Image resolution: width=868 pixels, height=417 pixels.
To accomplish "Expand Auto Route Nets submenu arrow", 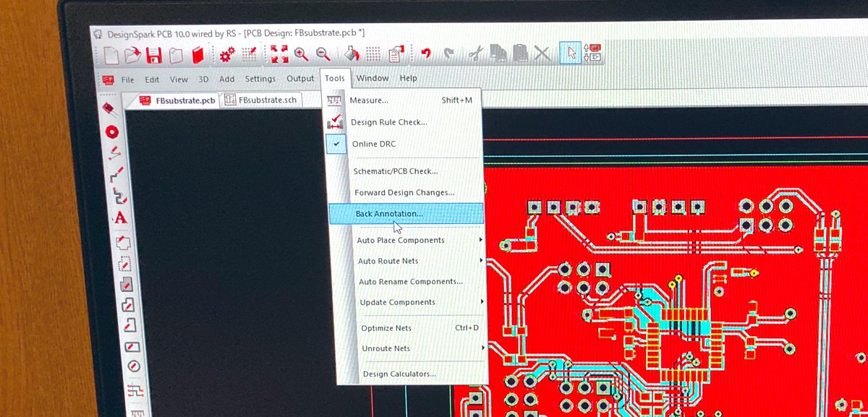I will tap(481, 260).
